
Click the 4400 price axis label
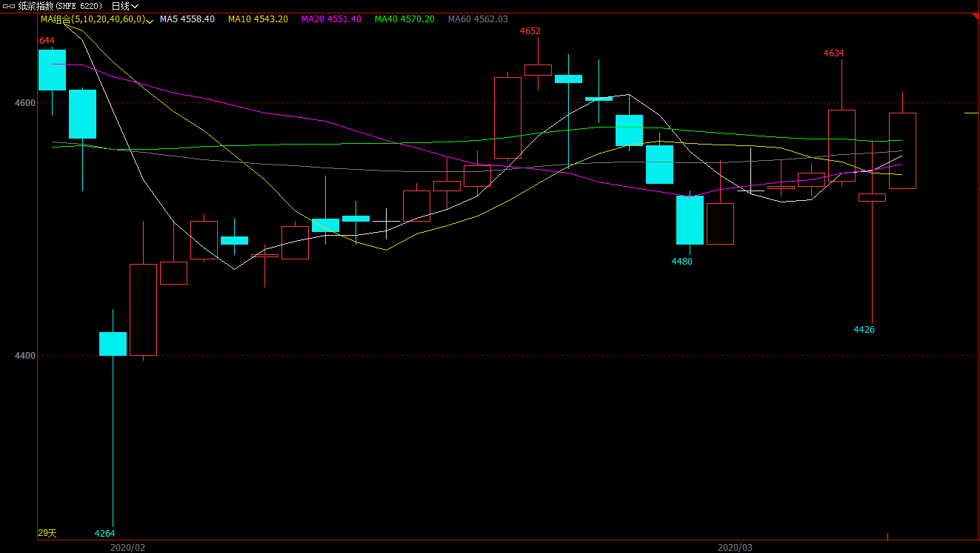(x=27, y=356)
